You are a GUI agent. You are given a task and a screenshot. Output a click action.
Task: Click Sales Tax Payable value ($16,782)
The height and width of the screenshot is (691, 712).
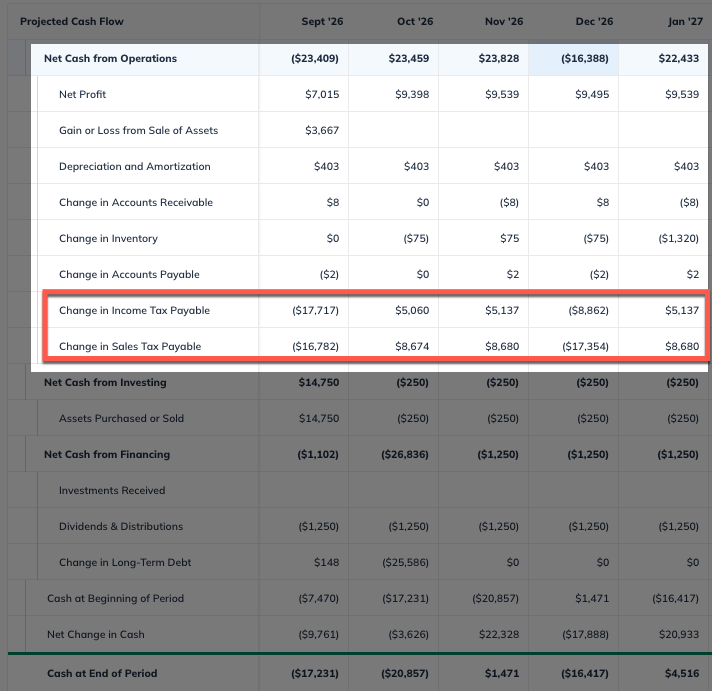(316, 346)
